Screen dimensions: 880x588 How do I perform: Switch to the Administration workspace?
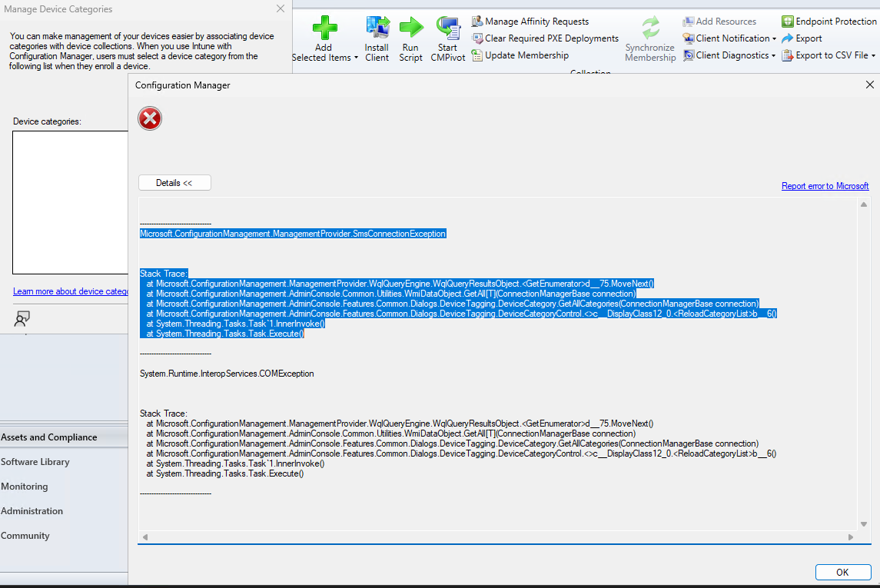click(64, 511)
